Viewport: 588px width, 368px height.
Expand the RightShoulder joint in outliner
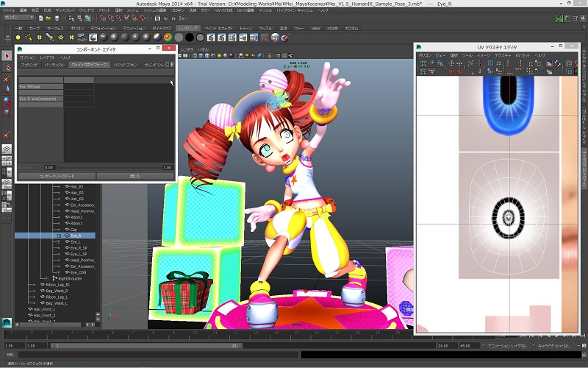tap(46, 279)
